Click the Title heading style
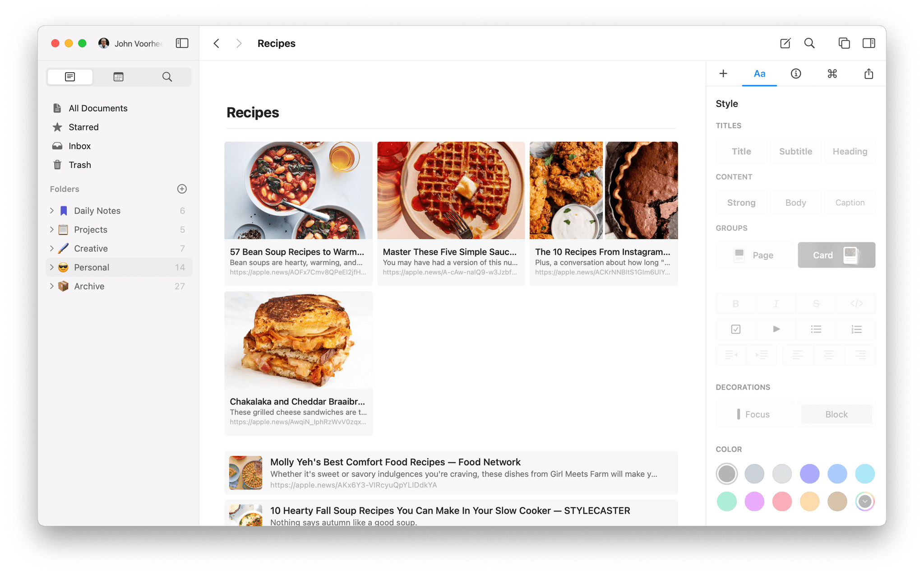The height and width of the screenshot is (576, 924). point(741,151)
